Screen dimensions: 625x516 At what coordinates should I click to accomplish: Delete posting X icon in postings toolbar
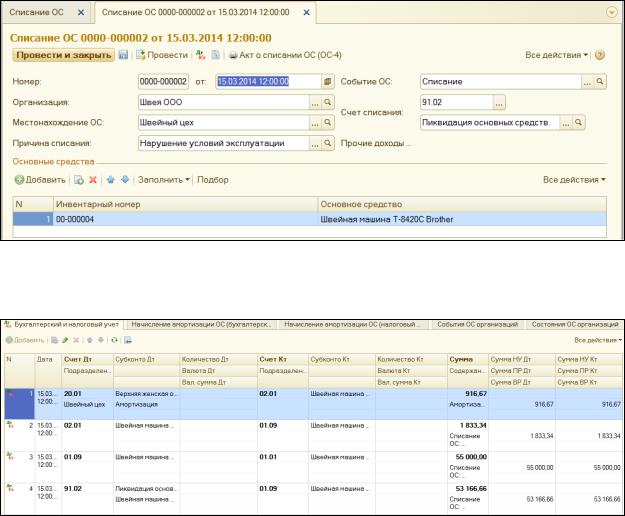(x=76, y=340)
